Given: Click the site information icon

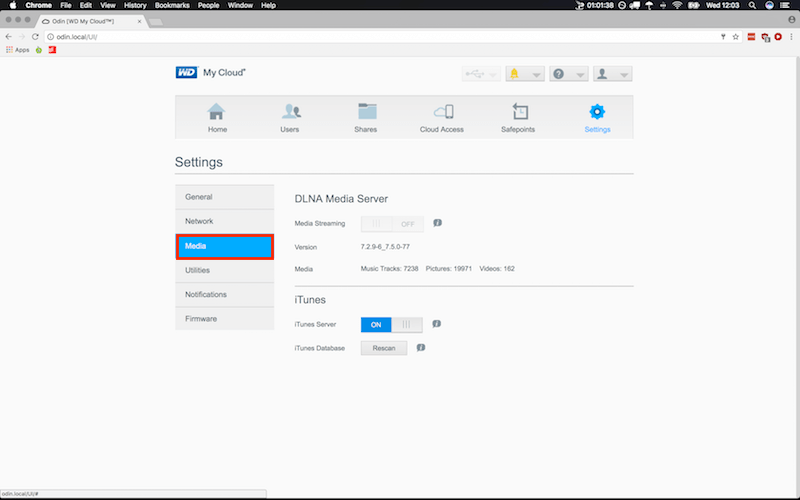Looking at the screenshot, I should point(51,37).
